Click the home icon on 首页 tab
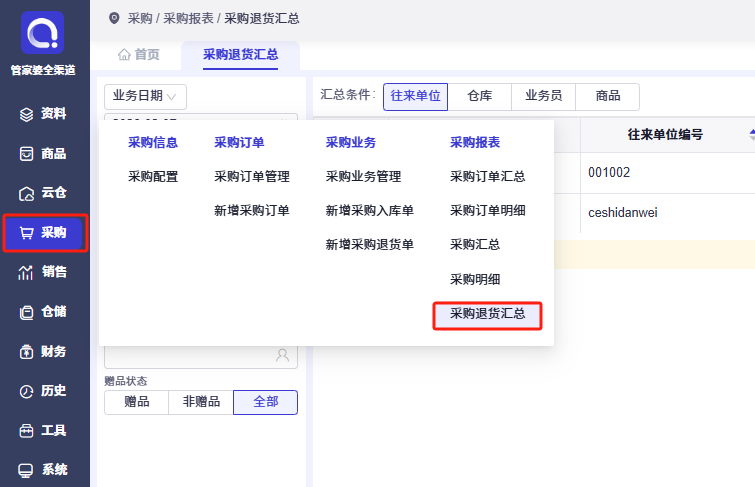 coord(124,54)
